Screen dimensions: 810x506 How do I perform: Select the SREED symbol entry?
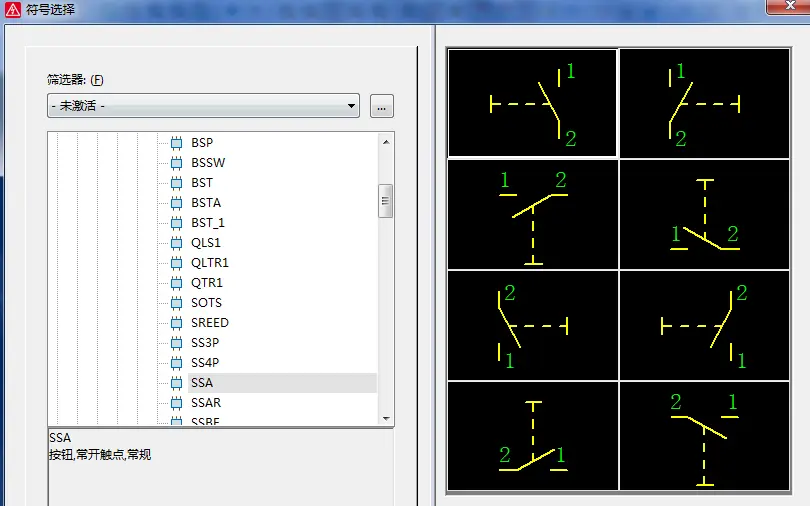click(x=210, y=323)
